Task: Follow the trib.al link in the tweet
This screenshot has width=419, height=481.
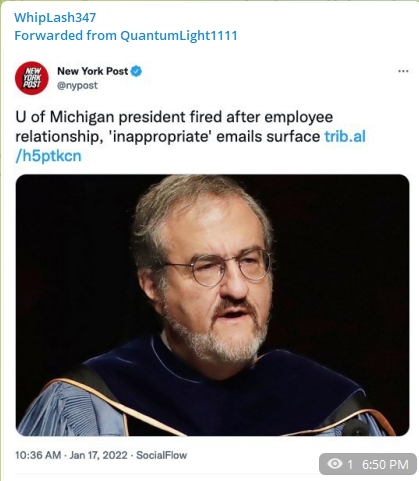Action: click(345, 136)
